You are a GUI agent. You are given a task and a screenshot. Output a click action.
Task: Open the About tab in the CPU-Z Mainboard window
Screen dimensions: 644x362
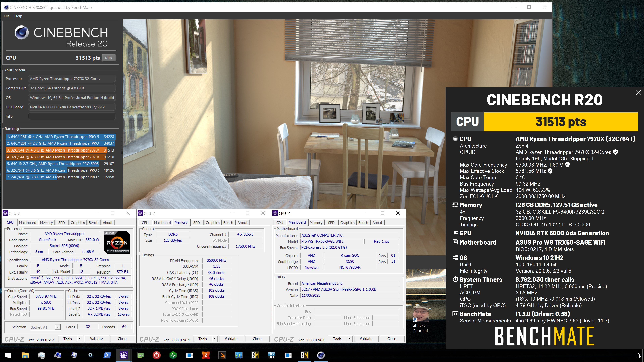point(377,222)
